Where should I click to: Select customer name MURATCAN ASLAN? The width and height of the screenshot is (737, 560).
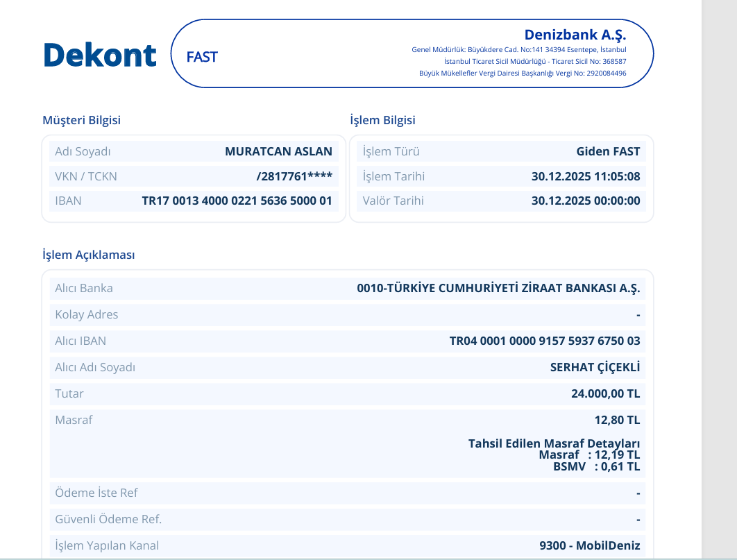279,151
